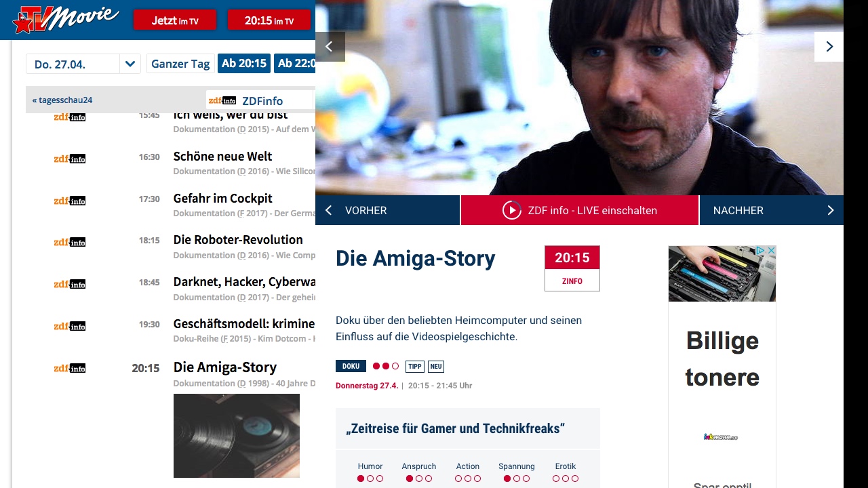Select the Ab 20:15 time filter
The width and height of the screenshot is (868, 488).
point(244,64)
